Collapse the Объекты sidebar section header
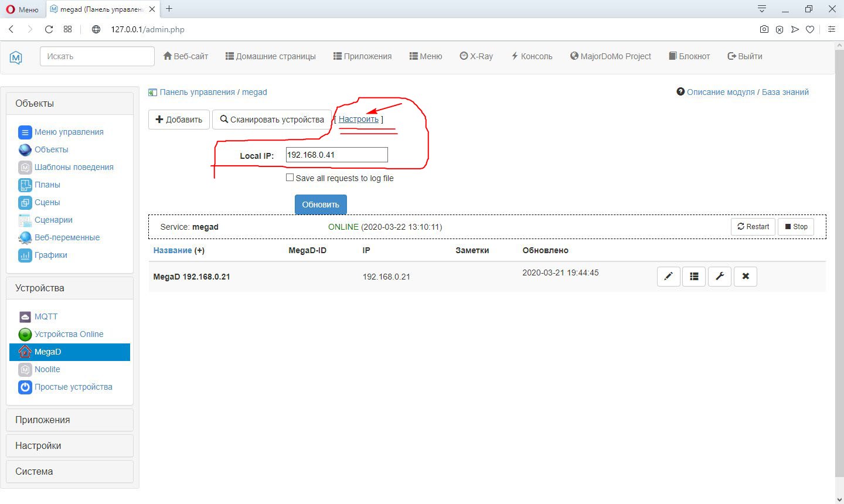844x504 pixels. (x=70, y=103)
